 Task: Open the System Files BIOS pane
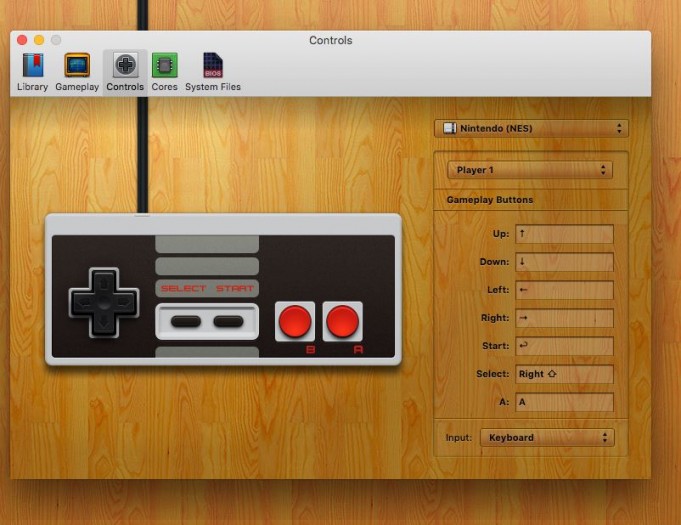213,72
